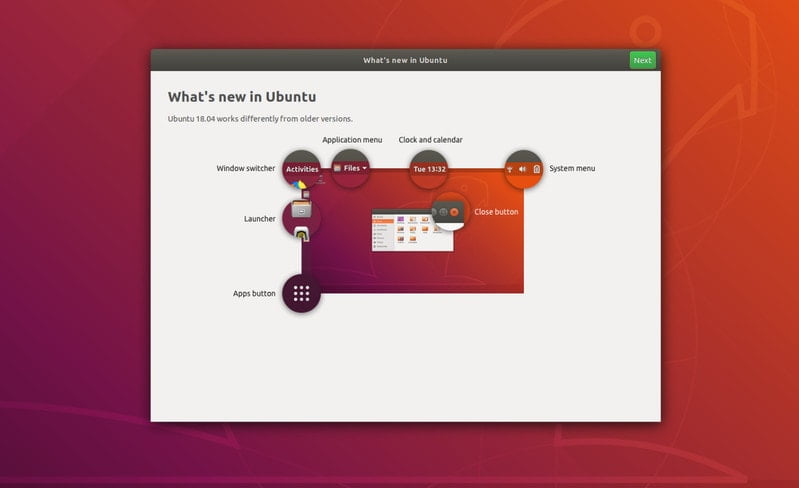Viewport: 799px width, 488px height.
Task: Click the Activities window switcher bubble
Action: tap(302, 169)
